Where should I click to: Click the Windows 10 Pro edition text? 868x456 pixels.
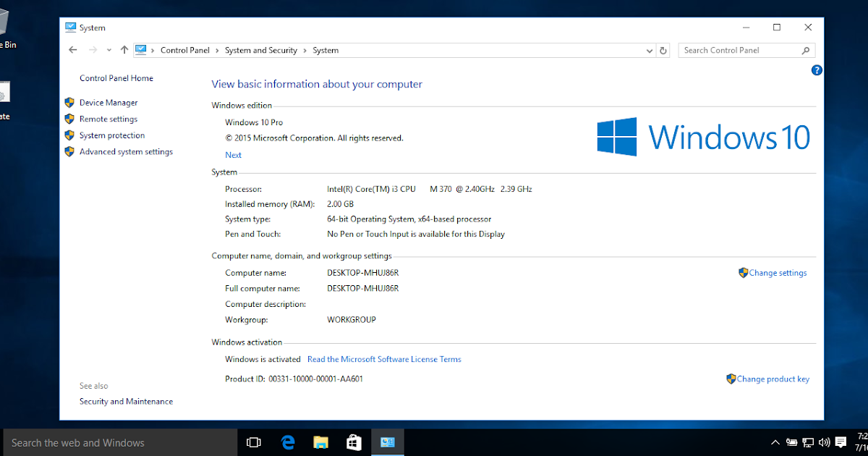click(x=254, y=122)
